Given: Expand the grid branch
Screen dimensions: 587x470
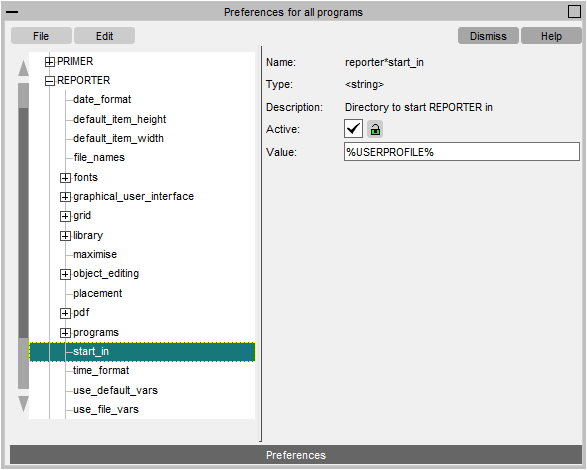Looking at the screenshot, I should click(x=65, y=216).
